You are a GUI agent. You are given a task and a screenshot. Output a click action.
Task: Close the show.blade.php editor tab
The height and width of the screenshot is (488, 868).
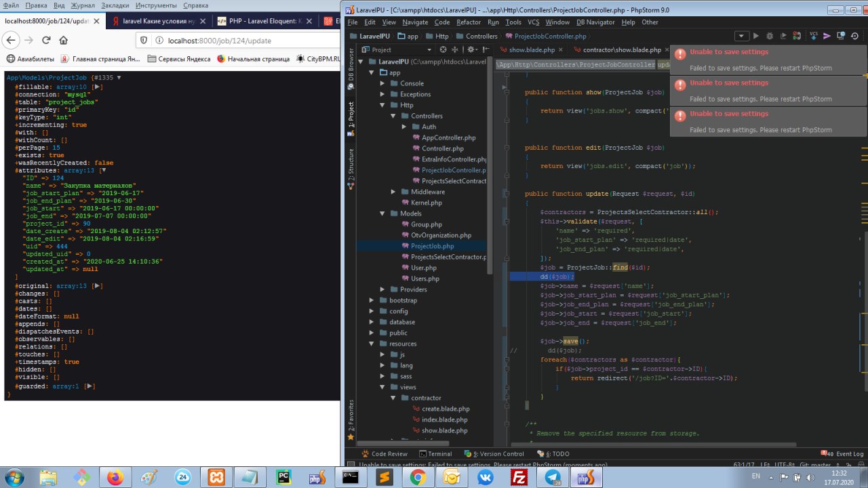pyautogui.click(x=561, y=50)
